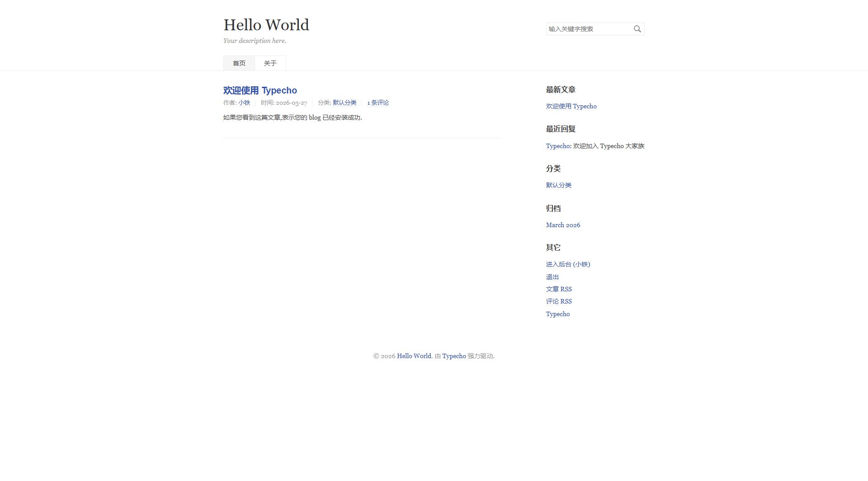Open the 默认分类 category from the post meta
The image size is (868, 481).
(x=344, y=103)
